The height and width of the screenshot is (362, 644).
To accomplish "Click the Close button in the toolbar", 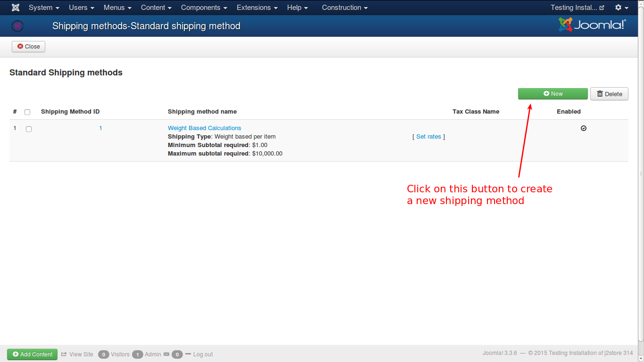I will point(29,47).
